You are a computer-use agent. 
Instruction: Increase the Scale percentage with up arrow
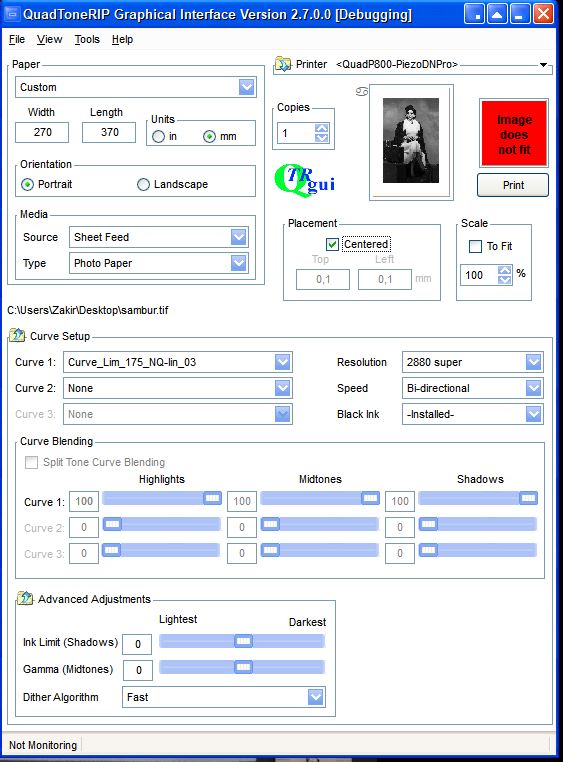[505, 270]
